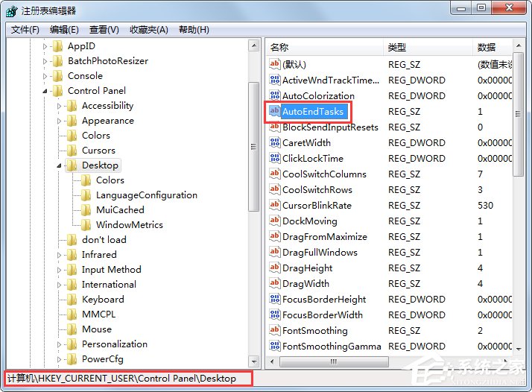This screenshot has height=392, width=532.
Task: Select the FontSmoothingGamma value name
Action: [332, 347]
